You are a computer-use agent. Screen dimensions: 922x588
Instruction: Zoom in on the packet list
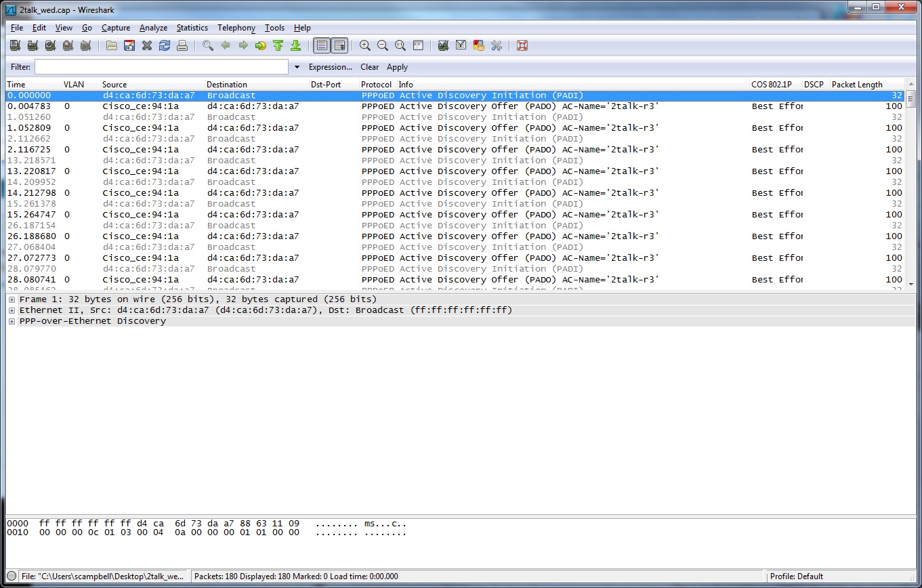pos(364,45)
